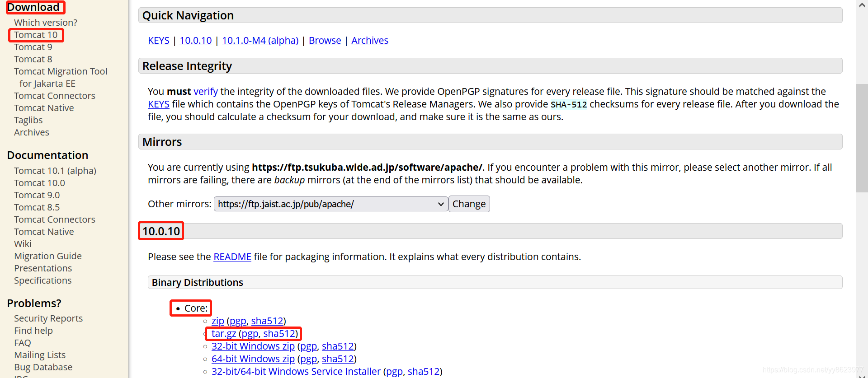Open sha512 checksum for Windows Service Installer
This screenshot has width=868, height=378.
pyautogui.click(x=424, y=372)
